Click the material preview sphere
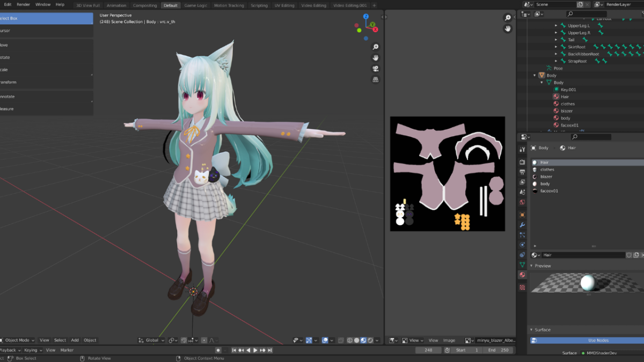The image size is (644, 362). tap(588, 282)
